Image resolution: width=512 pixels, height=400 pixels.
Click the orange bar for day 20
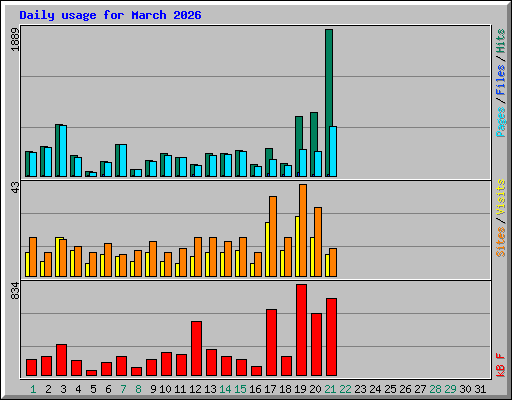pyautogui.click(x=318, y=242)
